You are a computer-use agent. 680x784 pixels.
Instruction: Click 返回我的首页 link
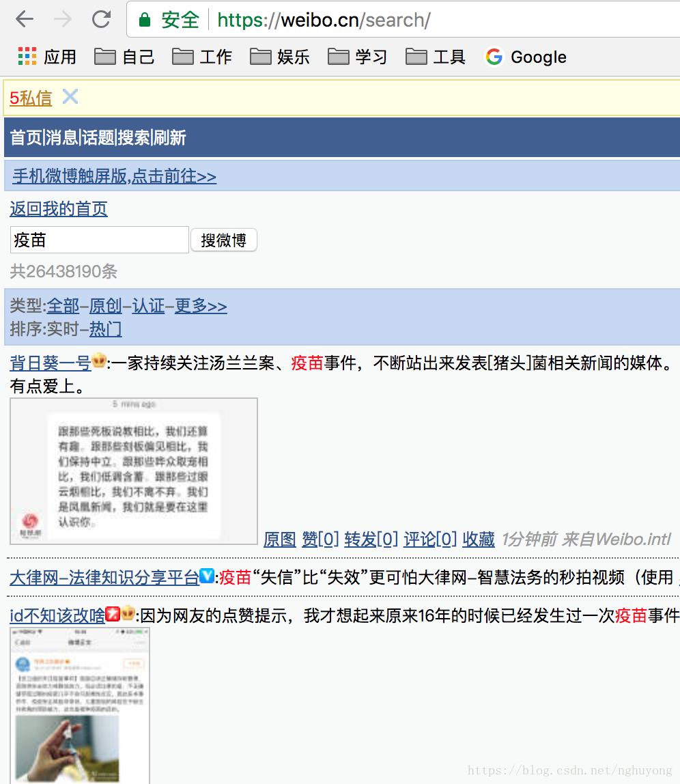(59, 208)
